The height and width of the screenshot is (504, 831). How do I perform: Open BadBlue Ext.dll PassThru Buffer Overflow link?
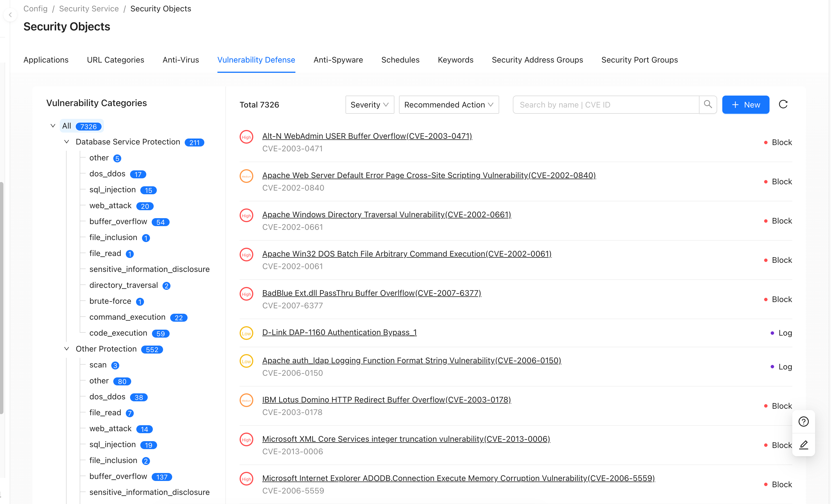click(372, 293)
